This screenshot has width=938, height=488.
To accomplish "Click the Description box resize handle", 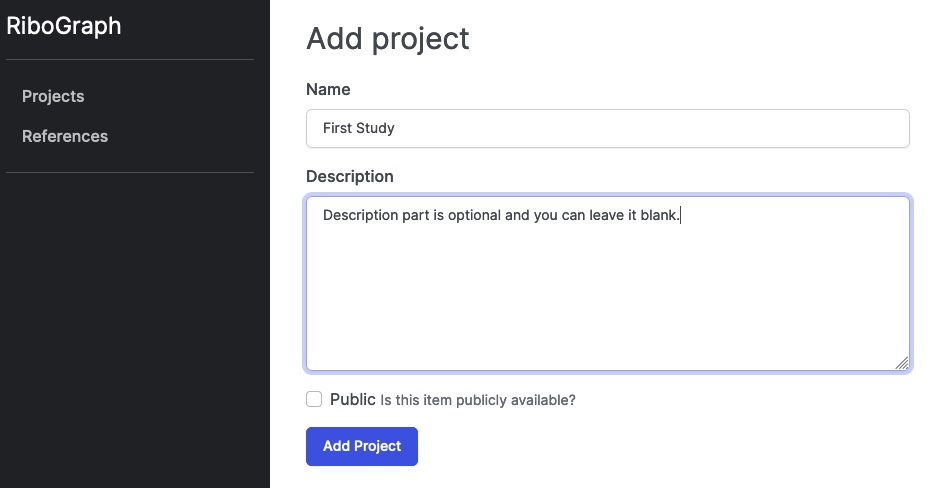I will [902, 363].
